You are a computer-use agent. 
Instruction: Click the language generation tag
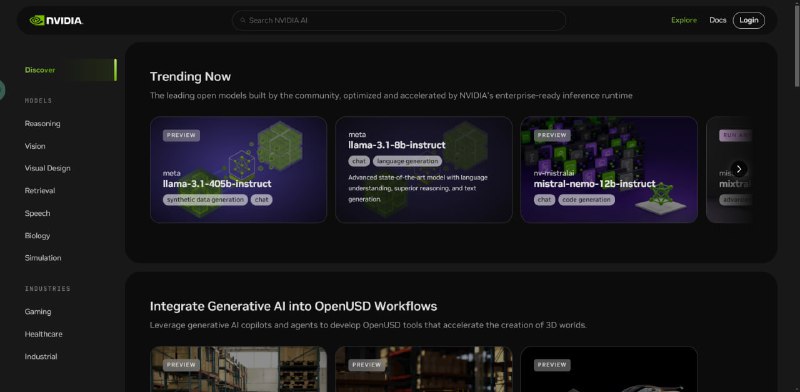point(407,161)
